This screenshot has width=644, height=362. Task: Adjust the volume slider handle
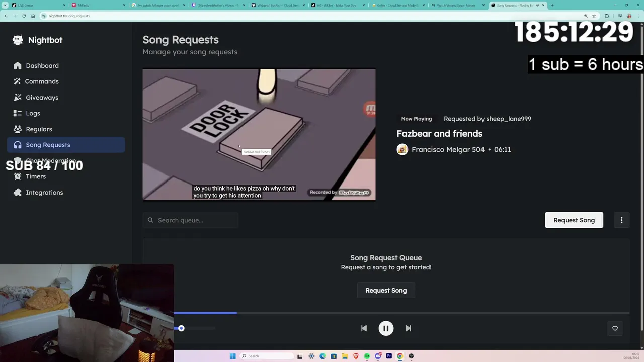tap(181, 328)
